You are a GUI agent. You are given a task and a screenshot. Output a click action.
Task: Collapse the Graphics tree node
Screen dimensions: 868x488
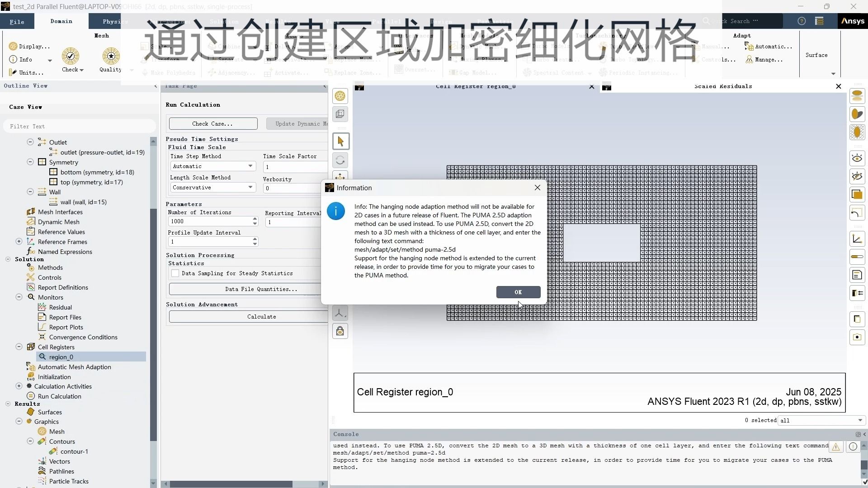19,421
